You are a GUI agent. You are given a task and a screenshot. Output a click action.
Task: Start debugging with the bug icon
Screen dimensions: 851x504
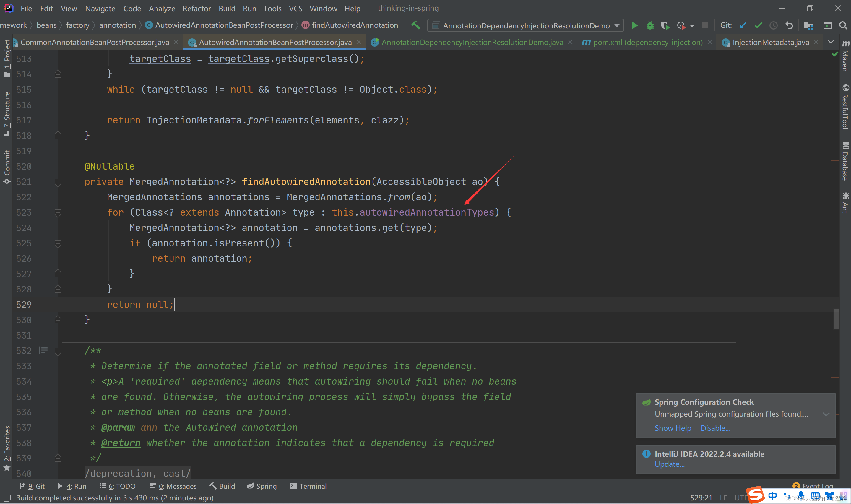649,25
